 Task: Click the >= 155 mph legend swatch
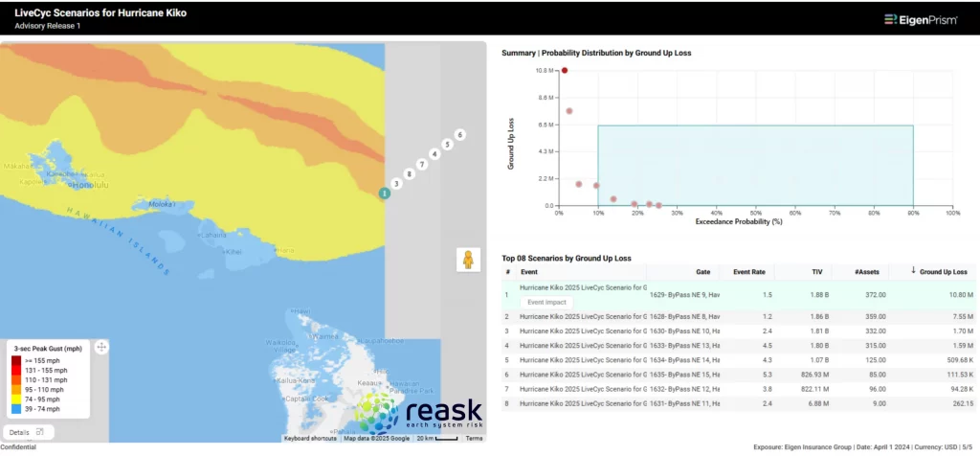[x=16, y=361]
